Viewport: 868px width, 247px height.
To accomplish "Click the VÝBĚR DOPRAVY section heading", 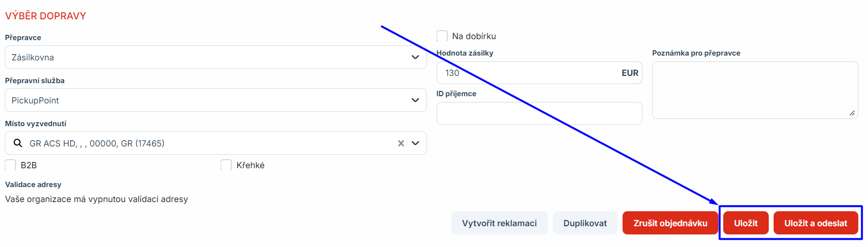I will pyautogui.click(x=46, y=16).
